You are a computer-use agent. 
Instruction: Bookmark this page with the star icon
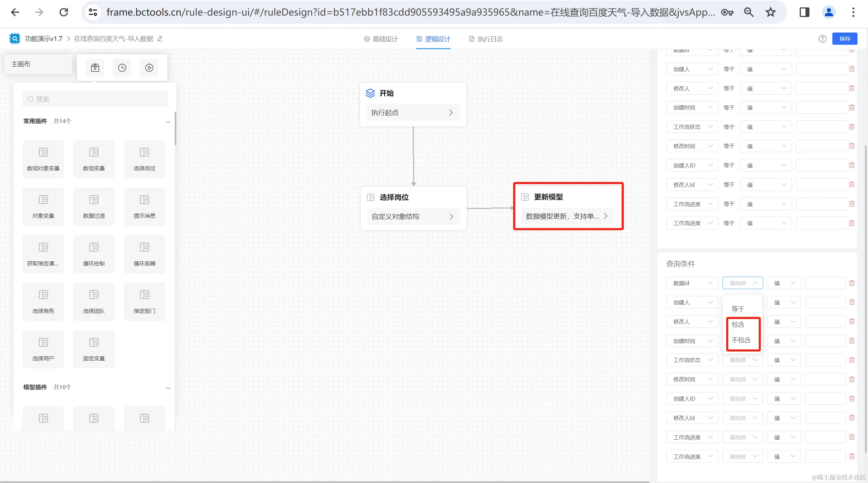[770, 13]
